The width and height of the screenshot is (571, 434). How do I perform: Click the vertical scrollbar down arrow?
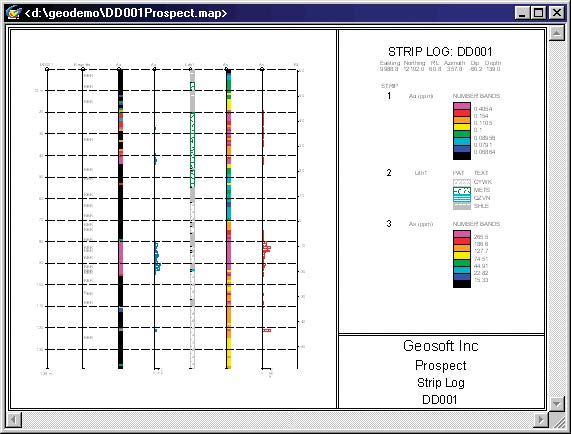tap(556, 403)
